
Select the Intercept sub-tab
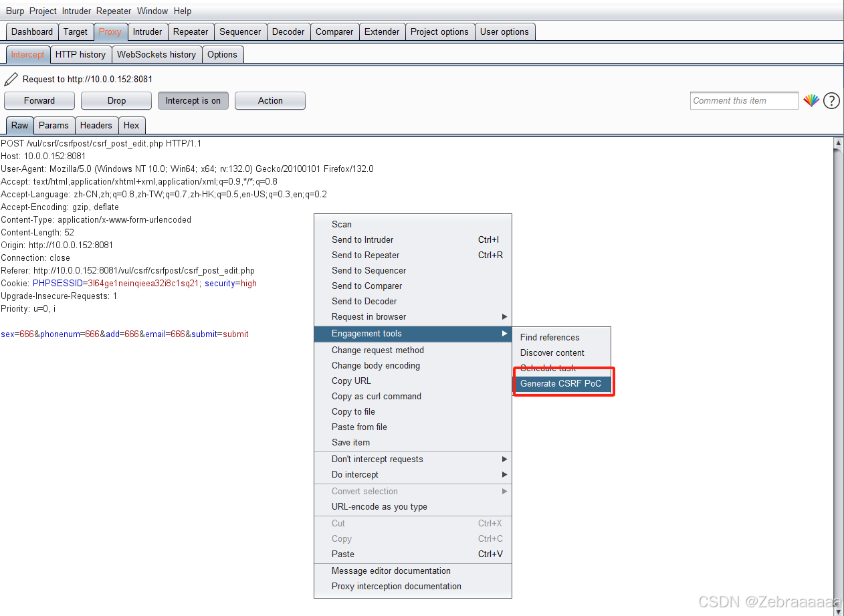point(27,54)
